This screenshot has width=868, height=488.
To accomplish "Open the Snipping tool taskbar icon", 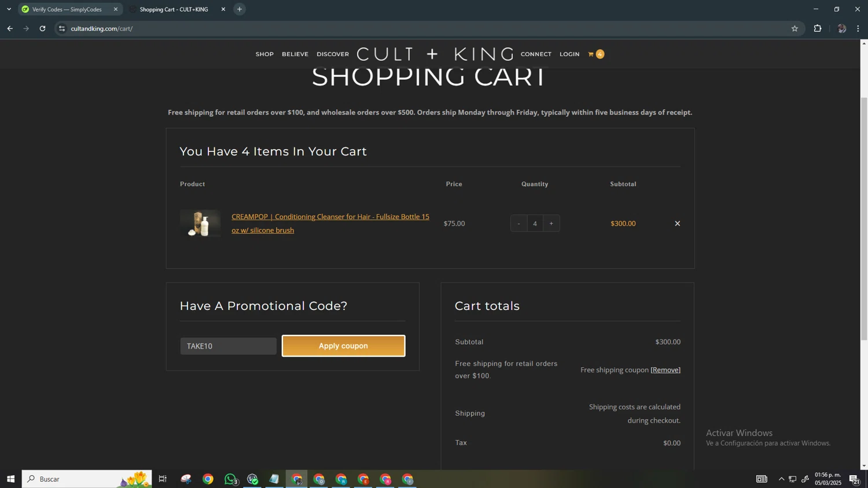I will [x=186, y=479].
